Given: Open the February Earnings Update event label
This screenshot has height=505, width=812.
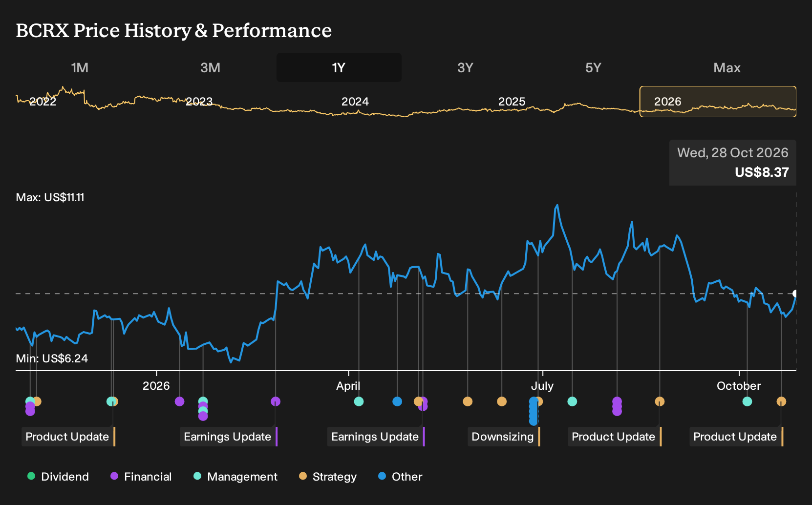Looking at the screenshot, I should [x=228, y=437].
